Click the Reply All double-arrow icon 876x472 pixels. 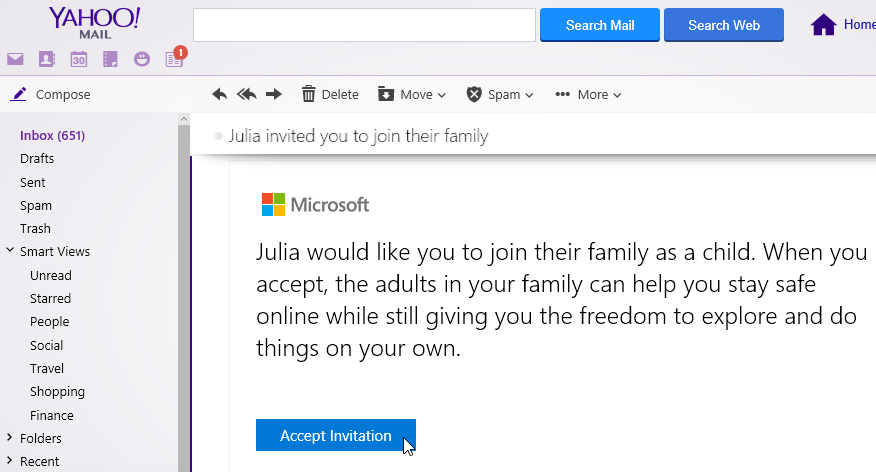tap(246, 94)
